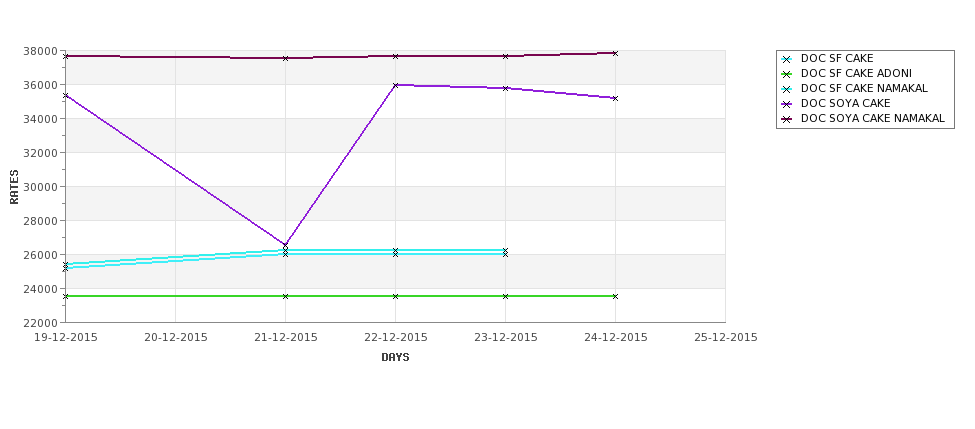Click the DOC SOYA CAKE low point on 21-12-2015

(x=285, y=245)
